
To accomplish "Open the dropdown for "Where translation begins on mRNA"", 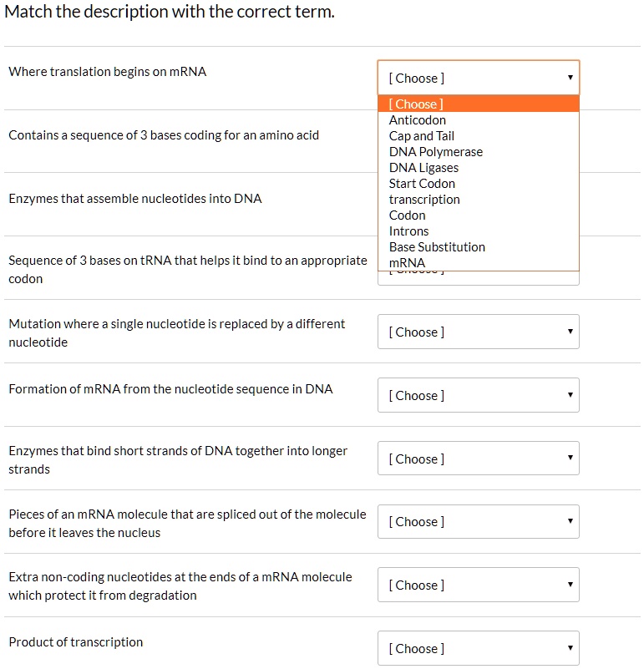I will [478, 78].
